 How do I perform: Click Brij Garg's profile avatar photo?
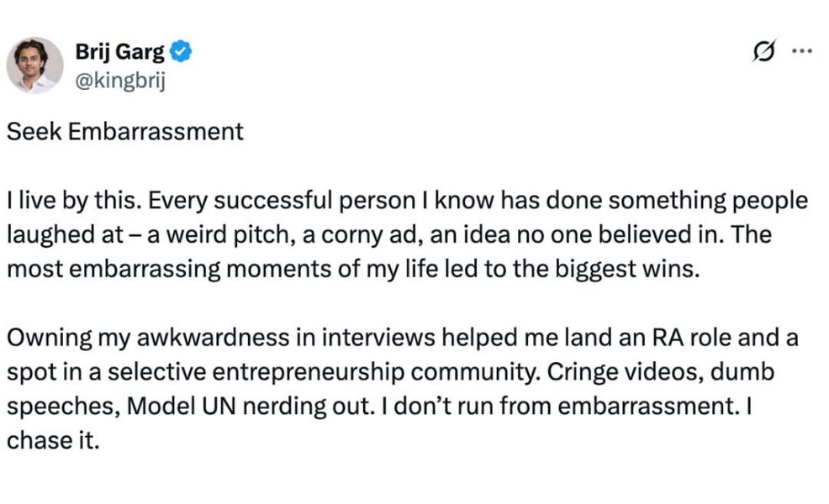[x=35, y=65]
